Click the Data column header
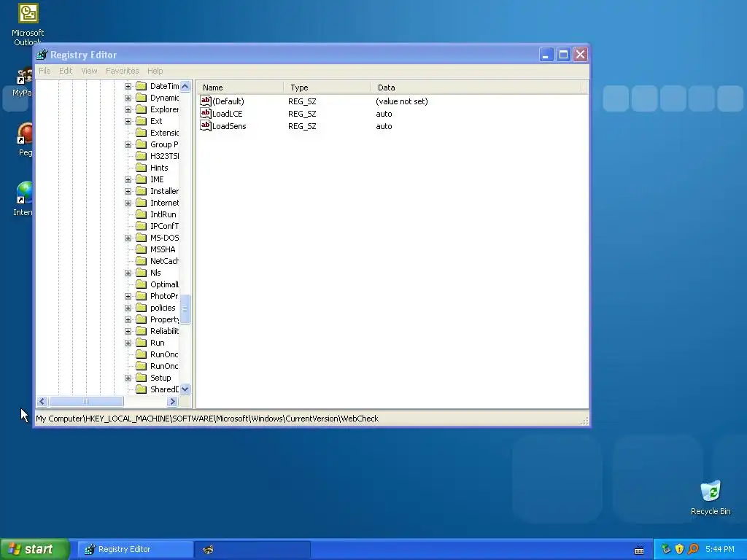This screenshot has width=747, height=560. click(476, 87)
